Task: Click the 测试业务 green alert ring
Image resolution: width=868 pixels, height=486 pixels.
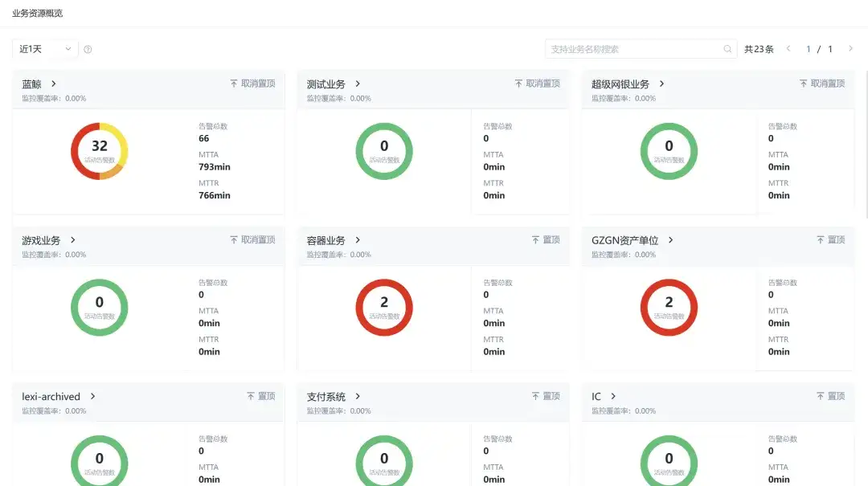Action: (x=384, y=151)
